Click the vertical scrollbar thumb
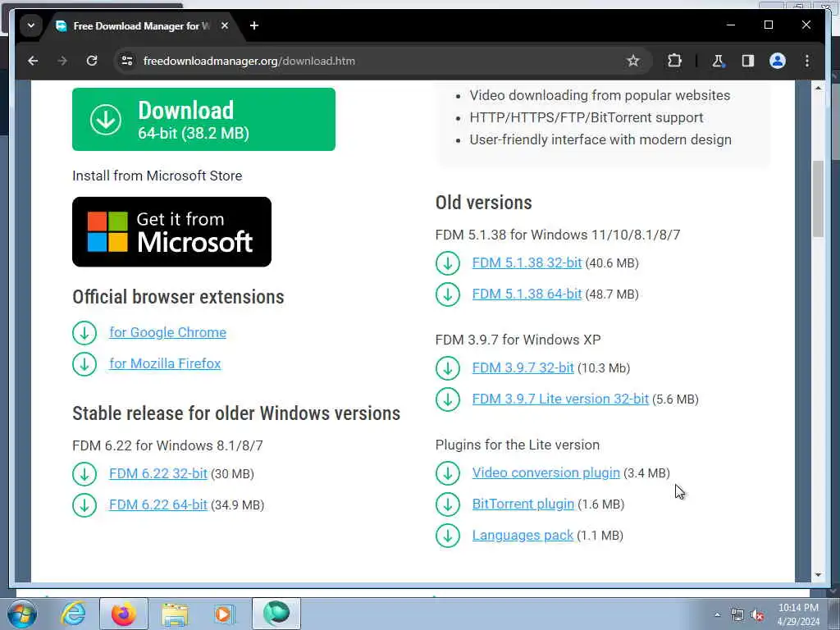The image size is (840, 630). click(x=818, y=199)
